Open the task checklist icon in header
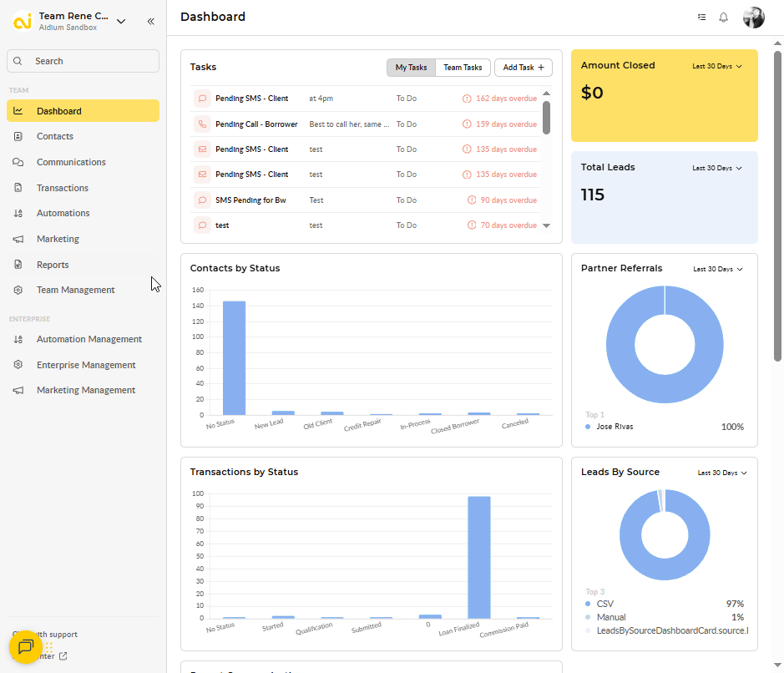This screenshot has width=784, height=673. click(701, 18)
